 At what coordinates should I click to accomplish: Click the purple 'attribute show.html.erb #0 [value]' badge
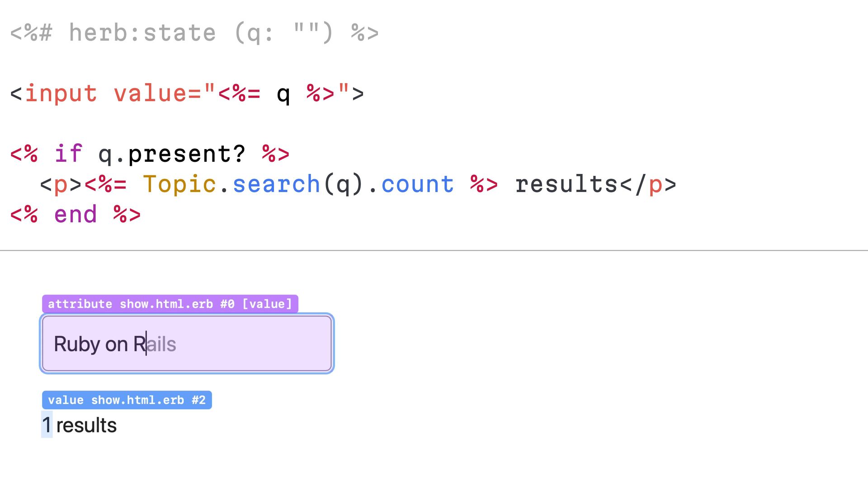point(170,304)
